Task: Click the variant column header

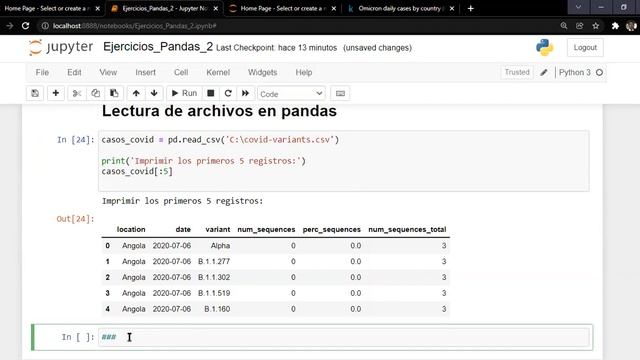Action: (x=218, y=229)
